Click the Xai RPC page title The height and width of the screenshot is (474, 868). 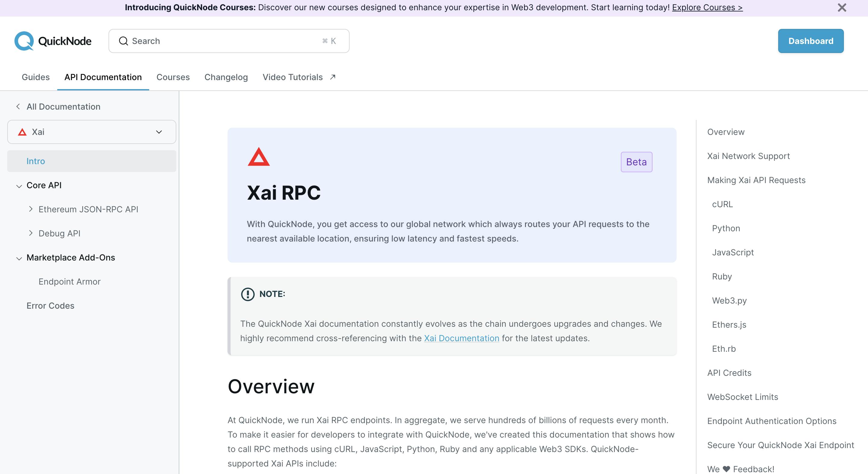284,193
